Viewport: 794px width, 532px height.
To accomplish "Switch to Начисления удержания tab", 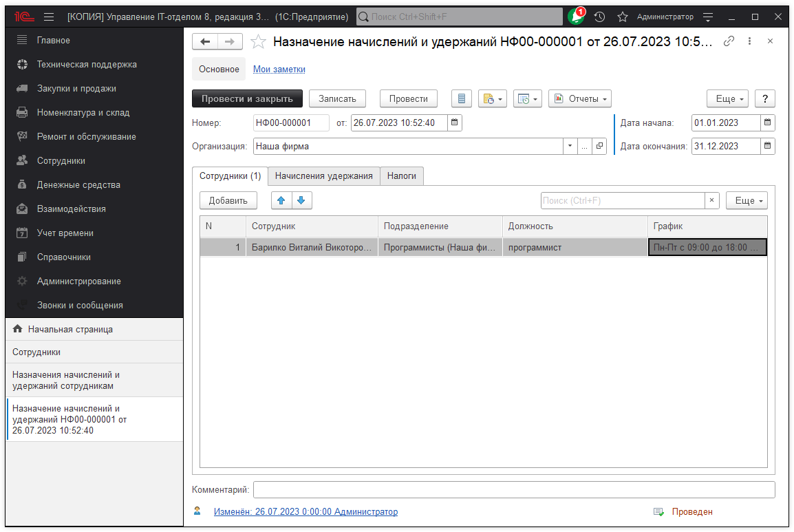I will tap(323, 176).
